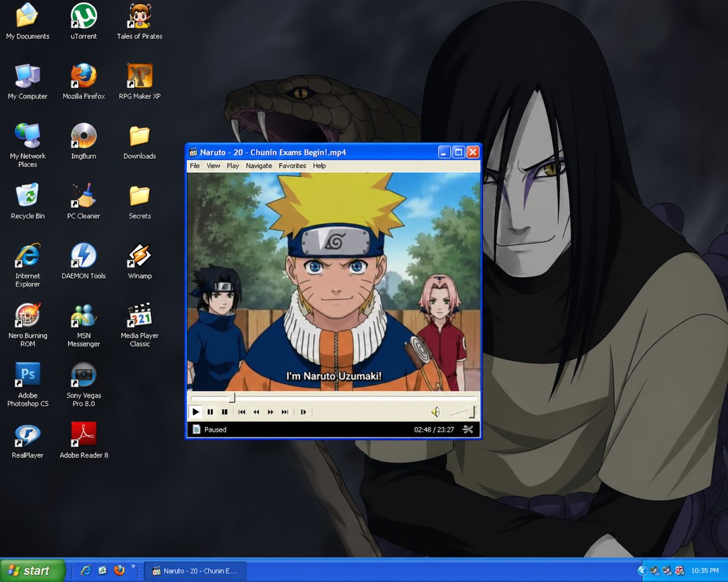Select the Media Player Classic desktop shortcut
This screenshot has width=728, height=582.
pos(140,325)
